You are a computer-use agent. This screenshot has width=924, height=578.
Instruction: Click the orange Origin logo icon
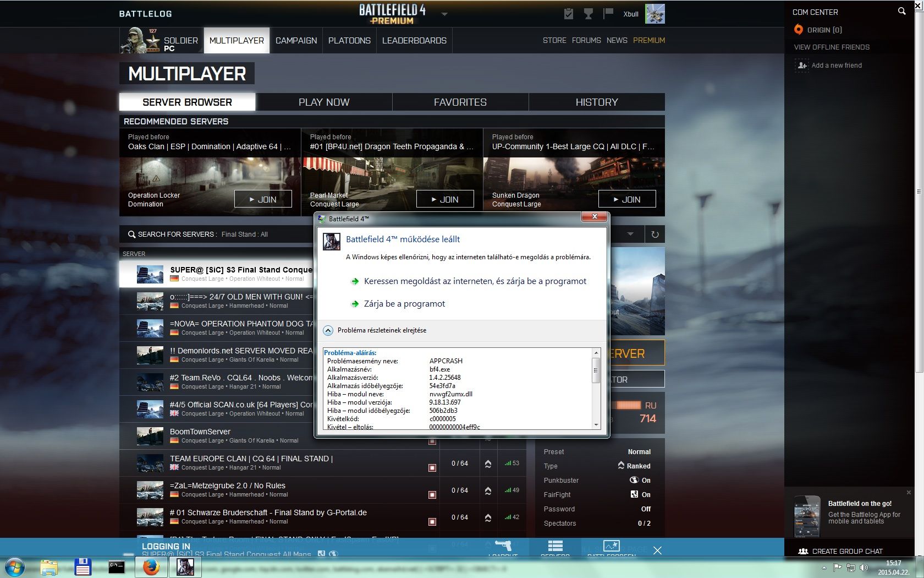[x=799, y=30]
